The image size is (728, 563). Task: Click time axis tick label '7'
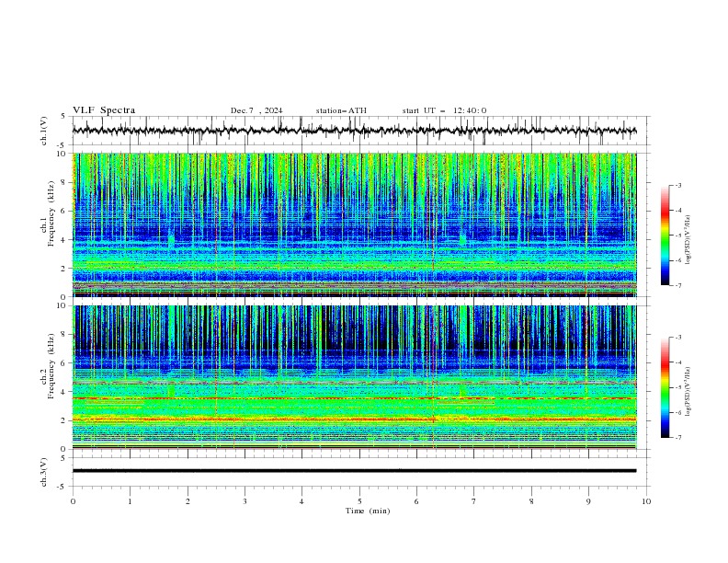coord(473,501)
